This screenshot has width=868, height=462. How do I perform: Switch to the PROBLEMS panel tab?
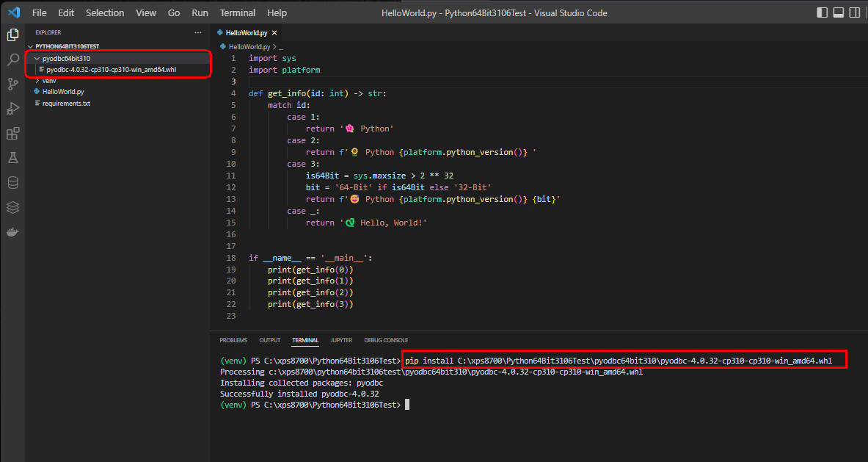coord(233,340)
